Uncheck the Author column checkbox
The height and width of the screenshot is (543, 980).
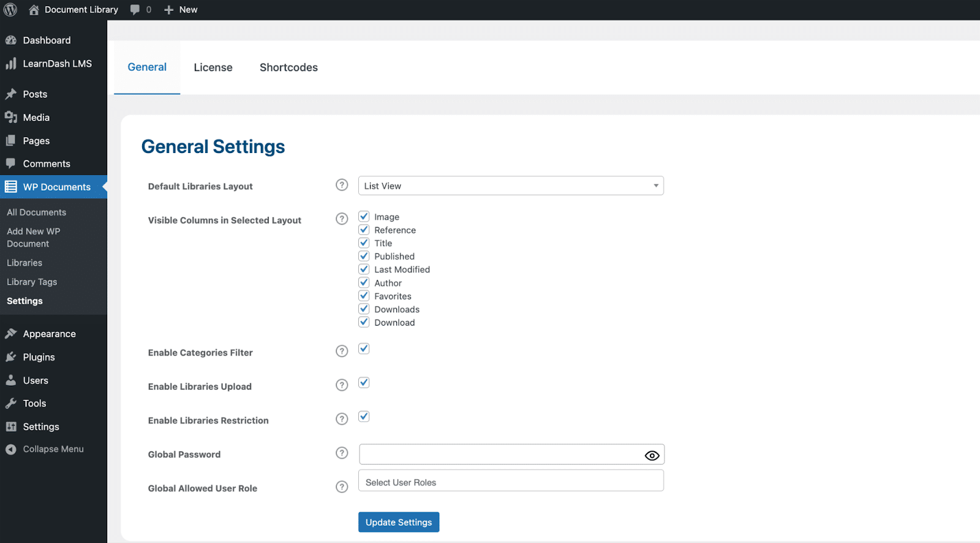tap(364, 282)
